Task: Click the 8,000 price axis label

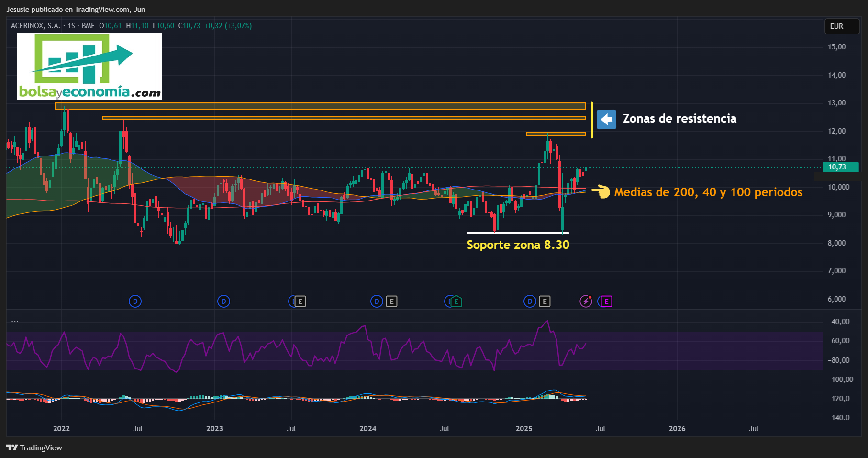Action: click(x=837, y=243)
